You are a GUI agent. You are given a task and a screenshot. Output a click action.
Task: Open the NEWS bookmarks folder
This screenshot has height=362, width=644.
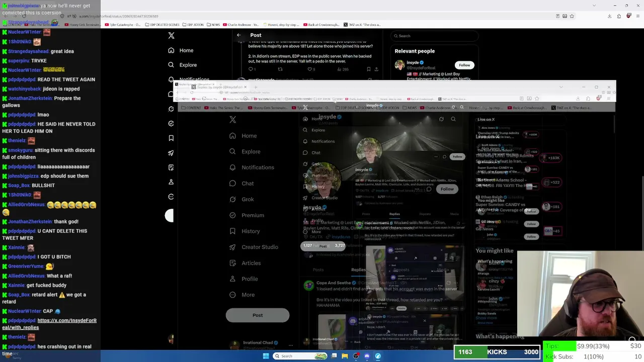213,24
